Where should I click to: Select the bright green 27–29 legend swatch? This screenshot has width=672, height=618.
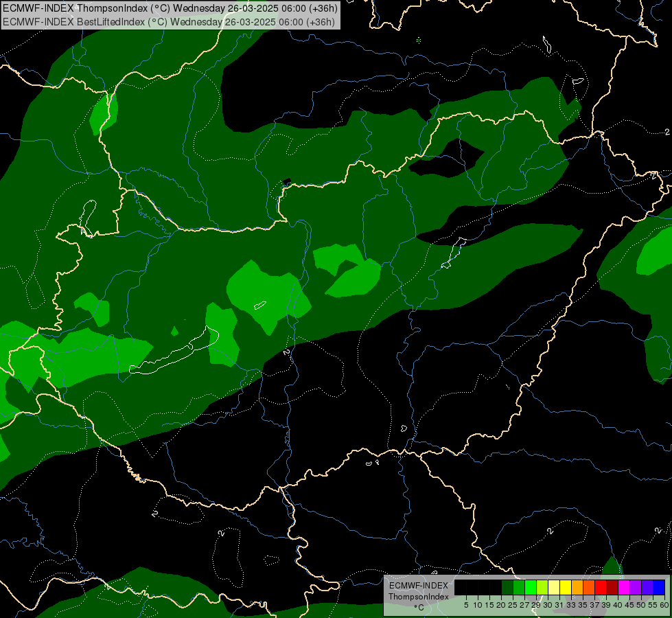(531, 588)
